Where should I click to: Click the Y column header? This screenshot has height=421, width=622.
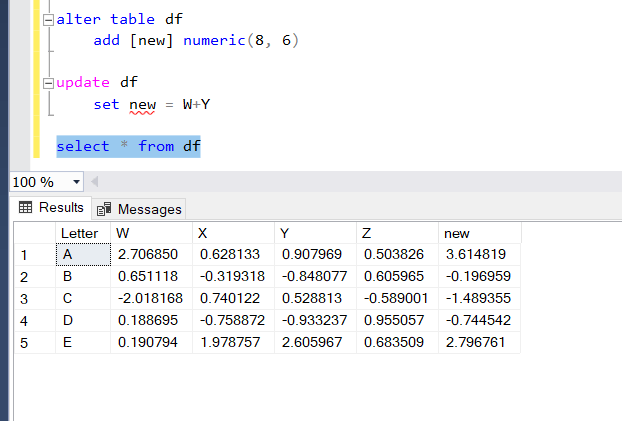tap(315, 233)
